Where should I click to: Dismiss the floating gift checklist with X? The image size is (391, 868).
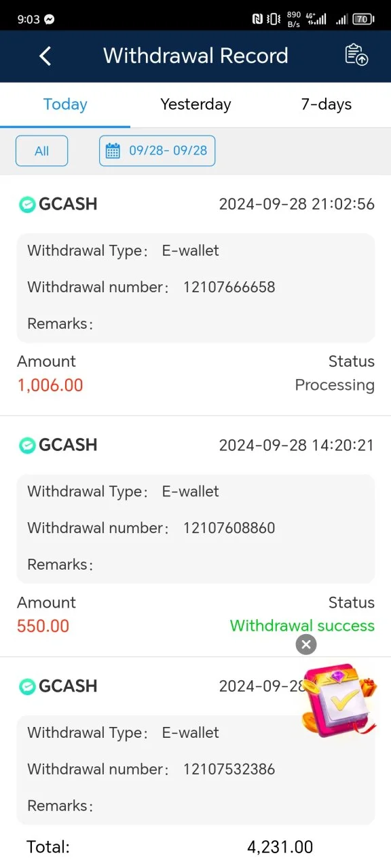(306, 644)
